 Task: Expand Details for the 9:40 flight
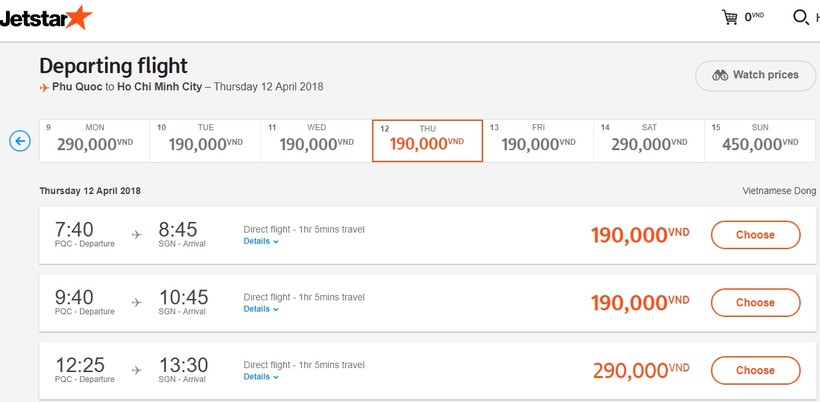[x=261, y=309]
